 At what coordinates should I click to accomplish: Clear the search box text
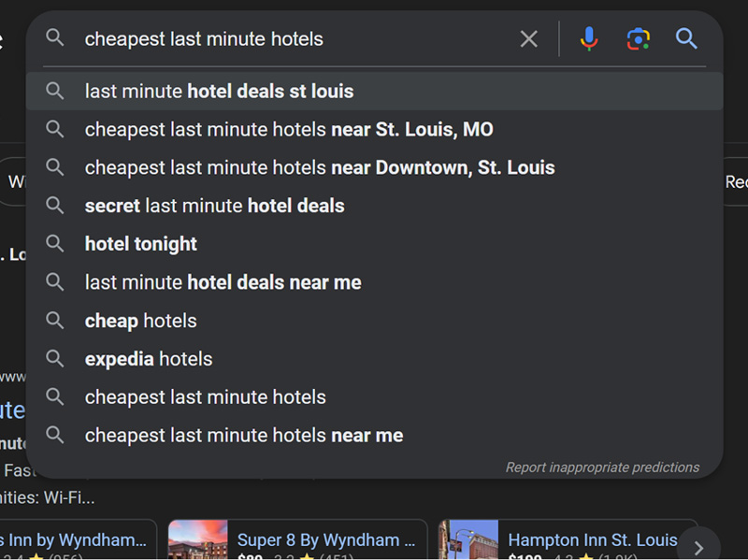pos(529,38)
